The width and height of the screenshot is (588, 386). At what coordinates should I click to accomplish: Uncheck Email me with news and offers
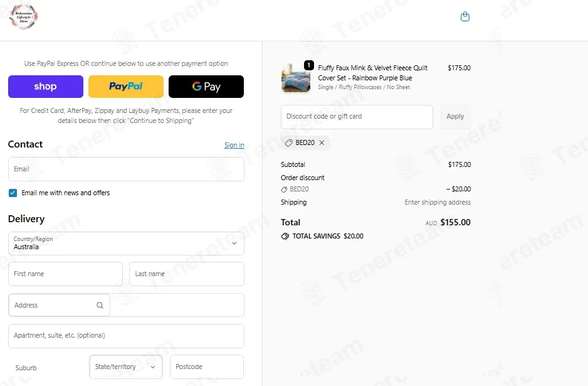[x=13, y=193]
